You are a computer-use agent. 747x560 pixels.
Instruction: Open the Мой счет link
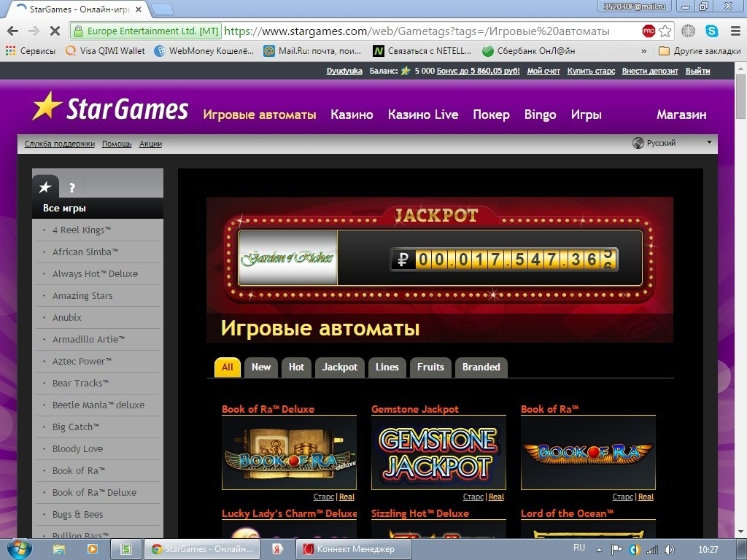pos(543,71)
